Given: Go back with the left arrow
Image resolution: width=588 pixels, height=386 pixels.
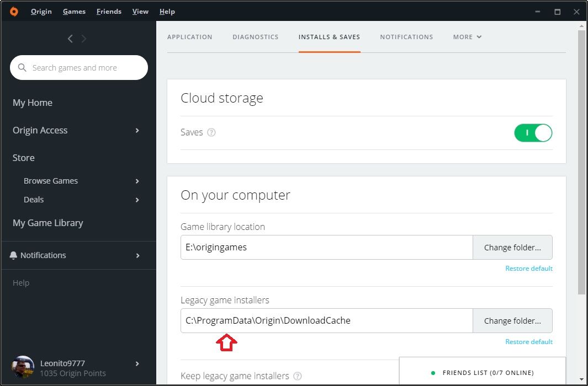Looking at the screenshot, I should 70,39.
